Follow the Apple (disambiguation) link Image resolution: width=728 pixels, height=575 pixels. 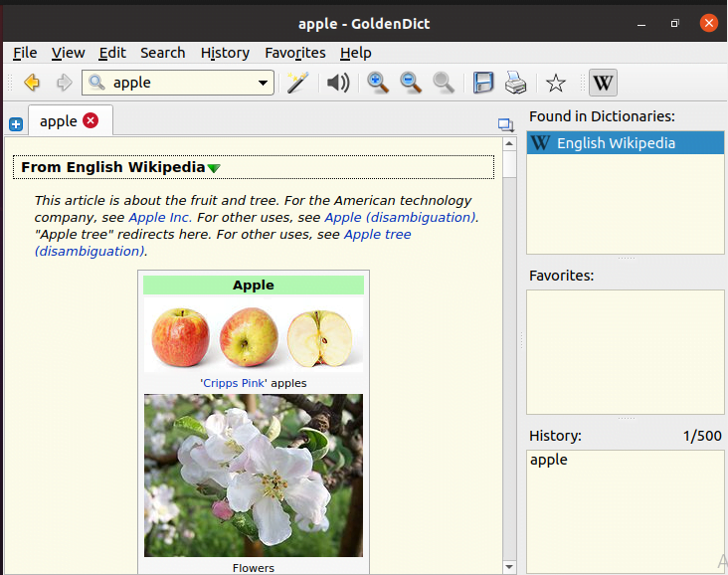[x=400, y=218]
